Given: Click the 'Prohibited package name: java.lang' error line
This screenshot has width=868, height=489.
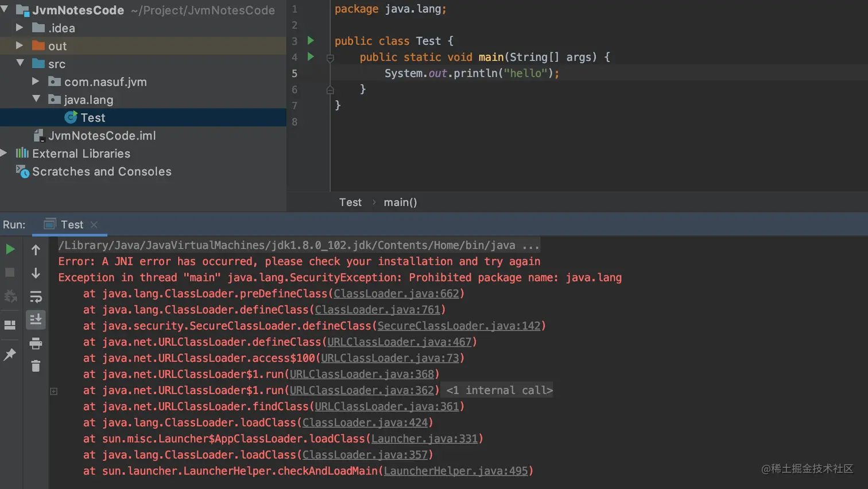Looking at the screenshot, I should [340, 278].
